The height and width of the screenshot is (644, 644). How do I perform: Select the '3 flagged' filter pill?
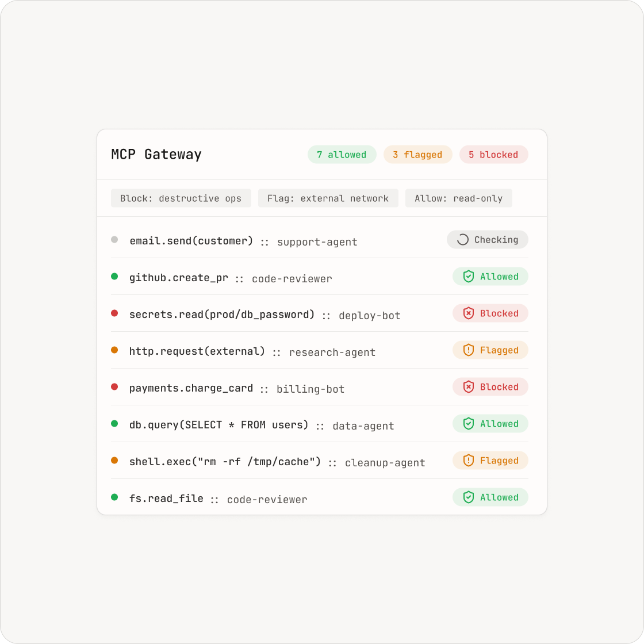point(417,155)
